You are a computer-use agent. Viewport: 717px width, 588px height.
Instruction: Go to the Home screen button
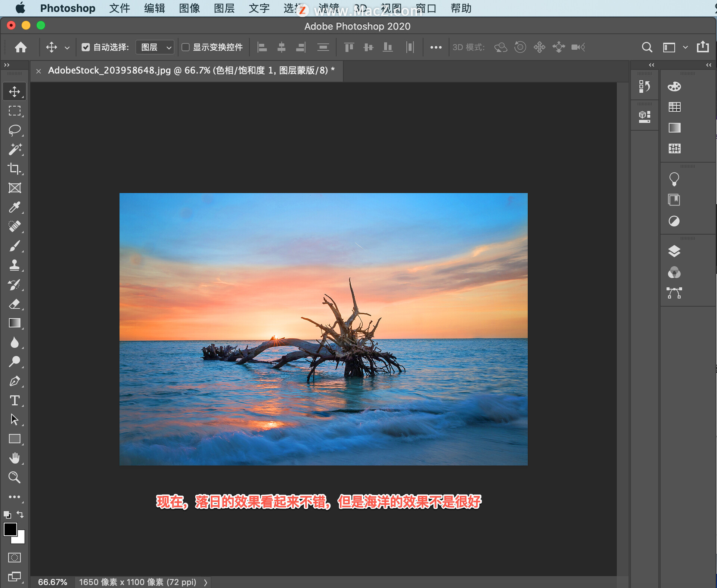pos(21,47)
